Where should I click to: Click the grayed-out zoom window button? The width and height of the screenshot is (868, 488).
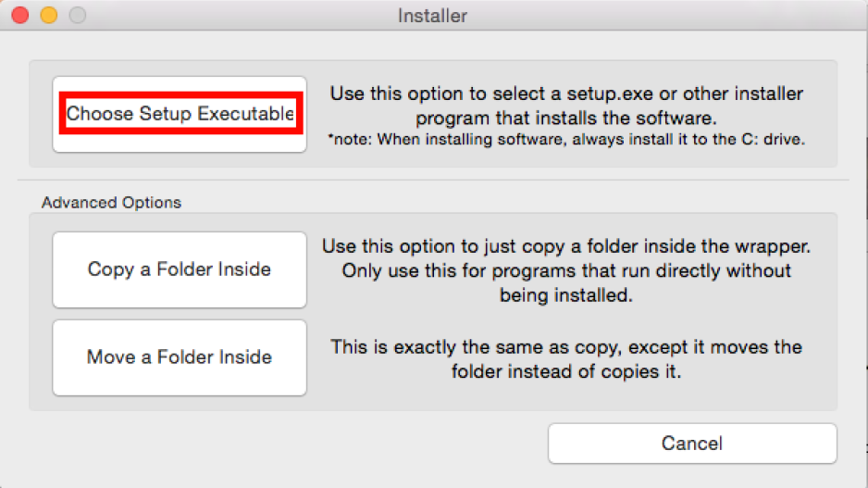tap(78, 15)
